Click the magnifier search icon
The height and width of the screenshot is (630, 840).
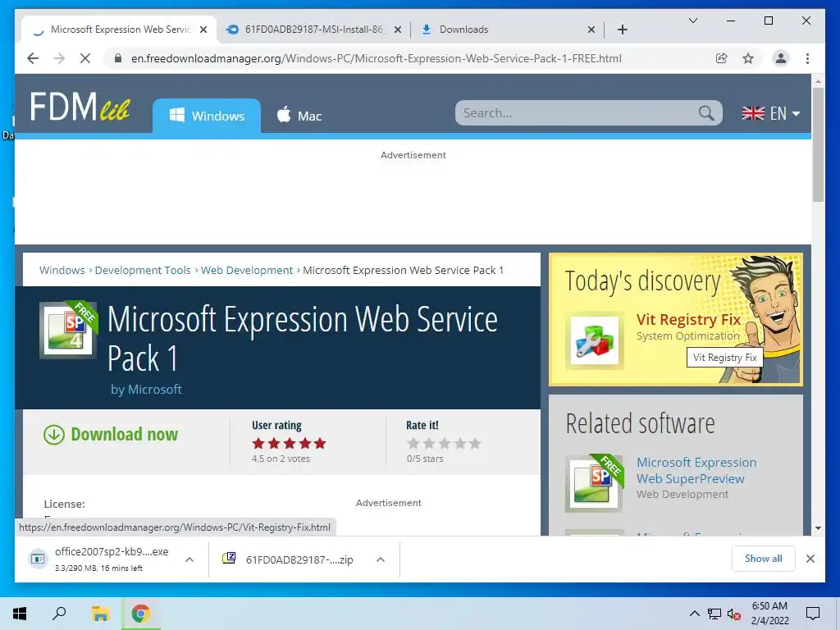point(706,113)
